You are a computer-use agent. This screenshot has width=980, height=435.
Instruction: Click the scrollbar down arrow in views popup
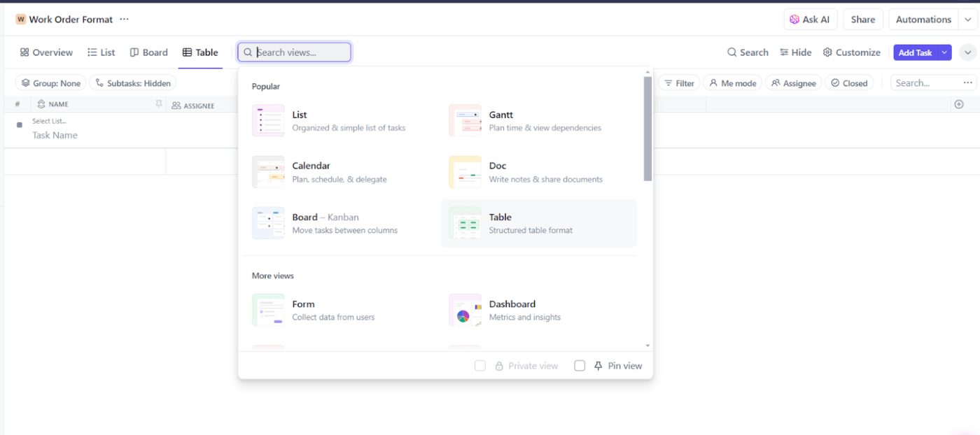647,345
